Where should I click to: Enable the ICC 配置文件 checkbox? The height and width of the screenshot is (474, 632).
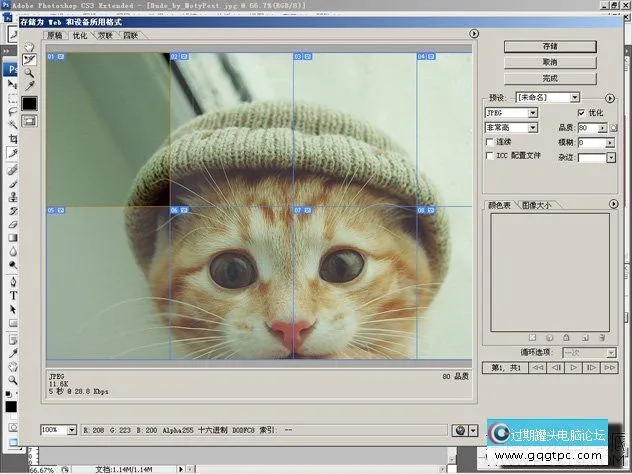[x=490, y=156]
